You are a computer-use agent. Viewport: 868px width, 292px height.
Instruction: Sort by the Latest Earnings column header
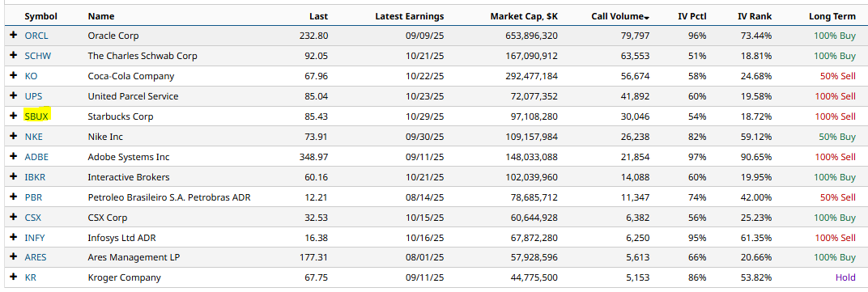click(x=410, y=17)
